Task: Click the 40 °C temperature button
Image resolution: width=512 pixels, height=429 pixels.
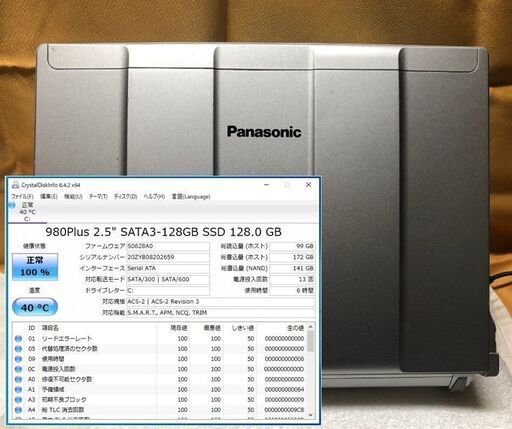Action: point(35,307)
